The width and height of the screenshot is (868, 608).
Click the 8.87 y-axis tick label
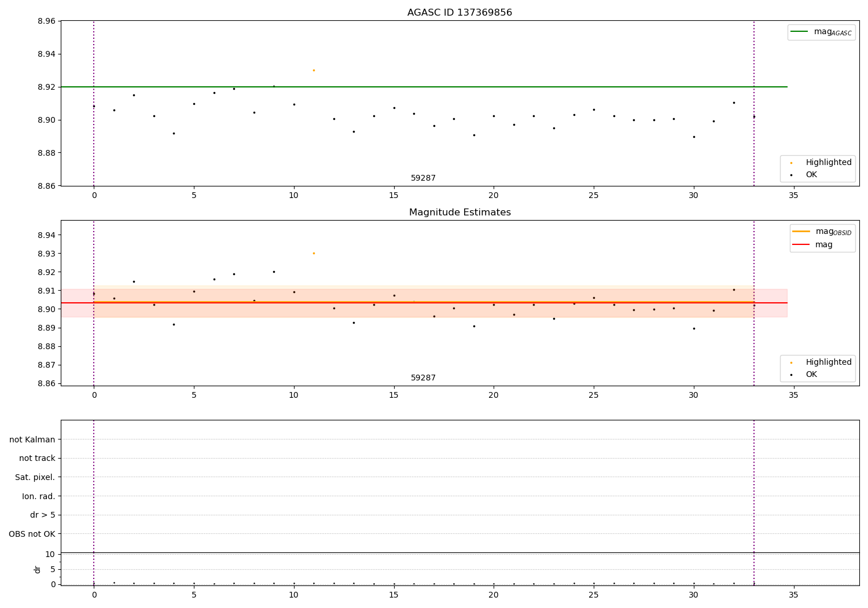tap(46, 365)
